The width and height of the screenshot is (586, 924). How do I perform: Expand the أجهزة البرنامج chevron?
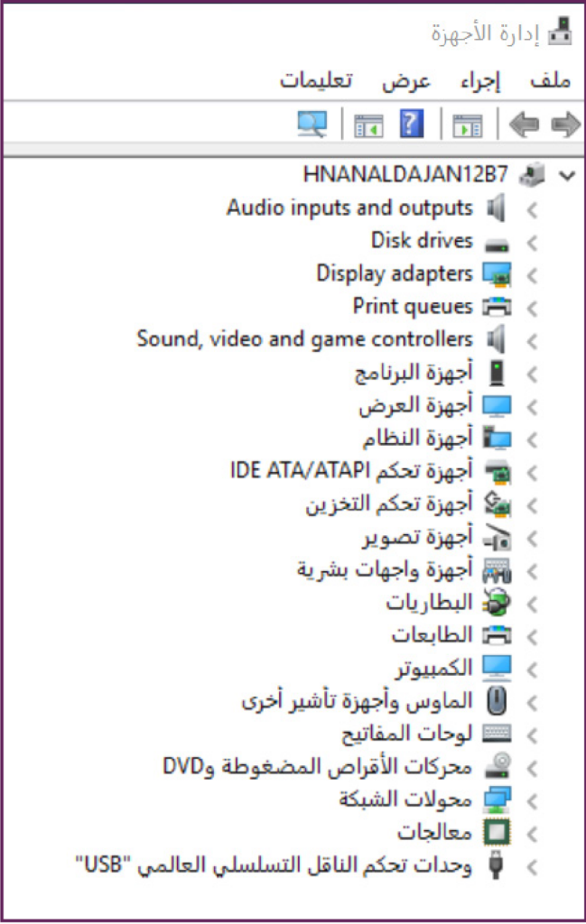533,374
